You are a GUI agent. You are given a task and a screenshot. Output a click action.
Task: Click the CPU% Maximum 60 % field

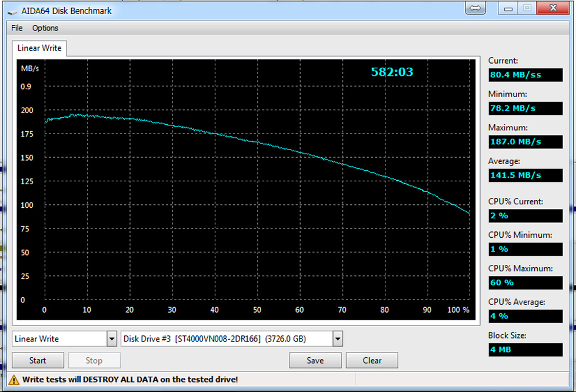tap(525, 283)
